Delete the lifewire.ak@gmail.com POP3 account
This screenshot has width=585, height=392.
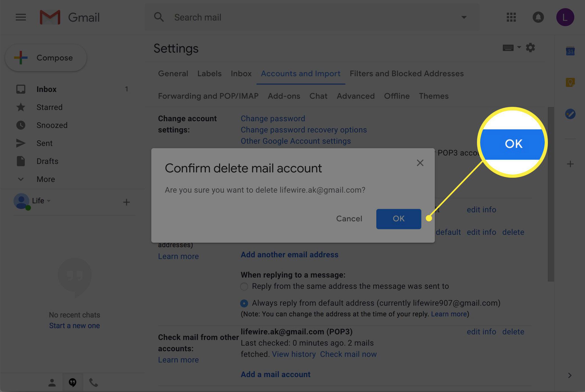coord(513,332)
